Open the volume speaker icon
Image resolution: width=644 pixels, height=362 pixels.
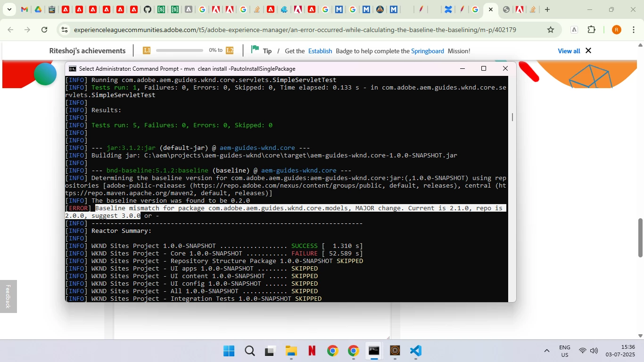click(x=594, y=351)
